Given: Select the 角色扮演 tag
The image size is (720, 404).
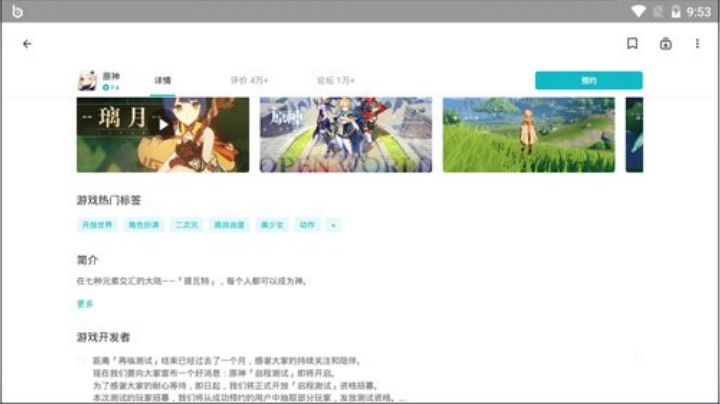Looking at the screenshot, I should point(143,224).
